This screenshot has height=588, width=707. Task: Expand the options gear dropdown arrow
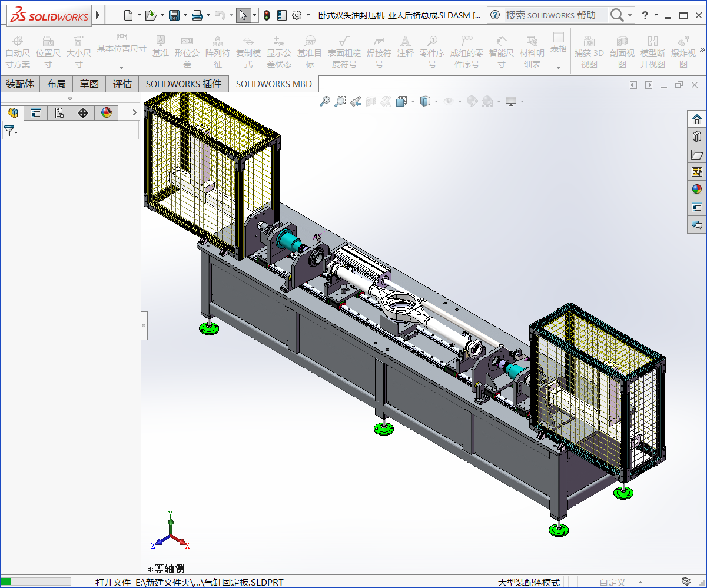[x=308, y=15]
